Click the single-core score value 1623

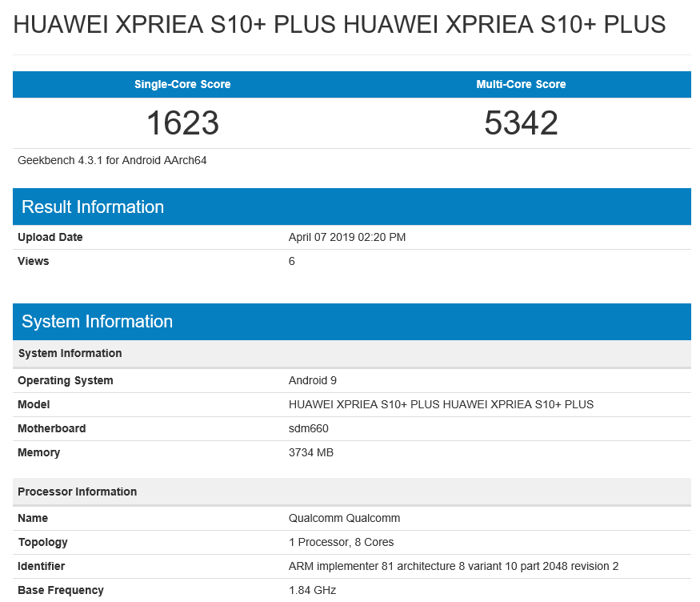pos(182,122)
